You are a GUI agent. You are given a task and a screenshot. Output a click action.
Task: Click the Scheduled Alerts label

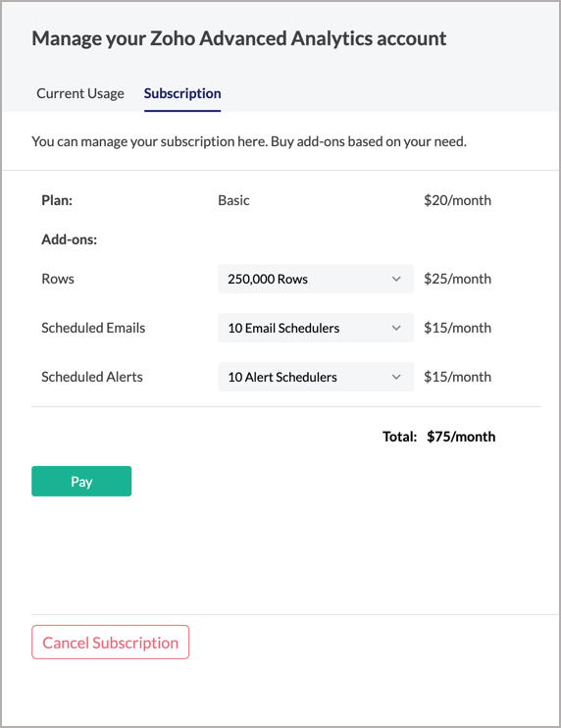click(x=92, y=377)
